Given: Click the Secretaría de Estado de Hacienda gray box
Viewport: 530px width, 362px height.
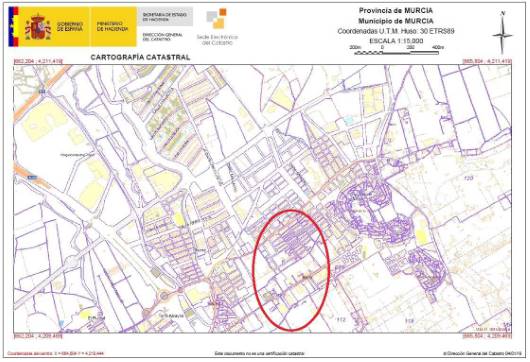Looking at the screenshot, I should pos(165,17).
